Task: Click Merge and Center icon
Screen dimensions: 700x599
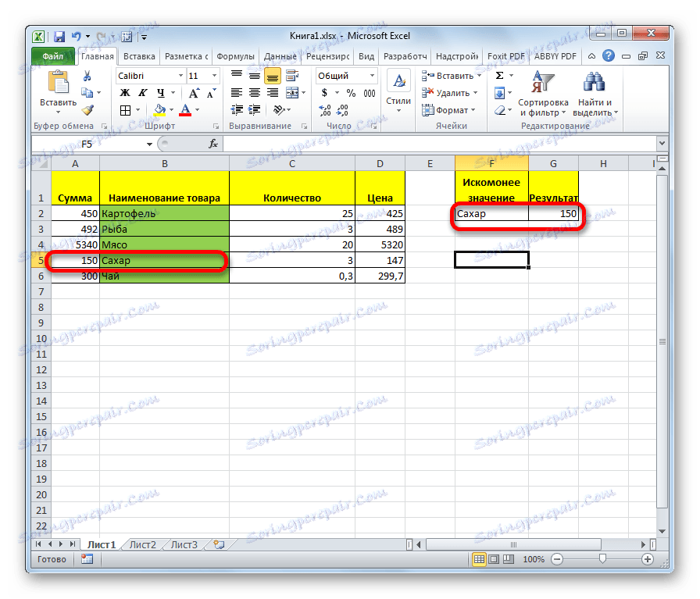Action: click(x=292, y=93)
